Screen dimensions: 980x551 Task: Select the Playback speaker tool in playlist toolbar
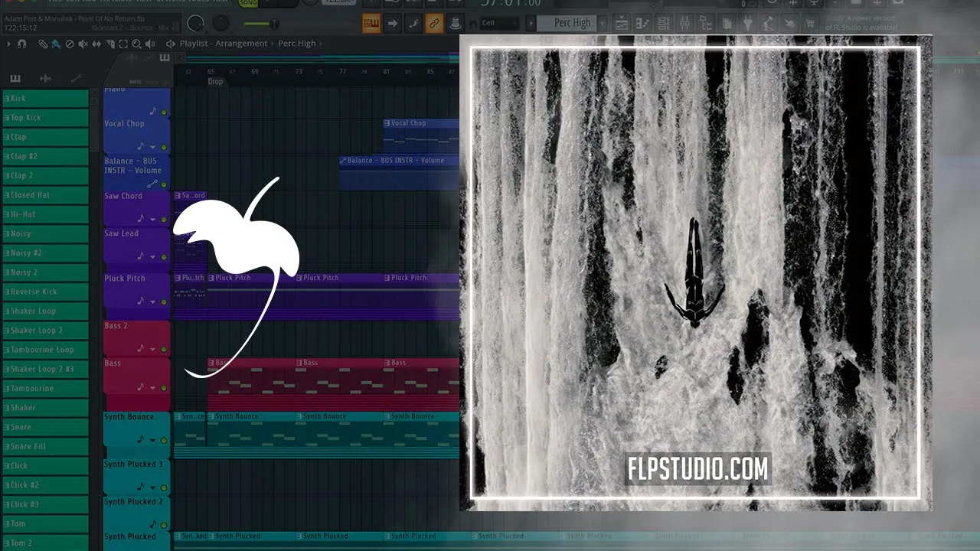(x=149, y=44)
